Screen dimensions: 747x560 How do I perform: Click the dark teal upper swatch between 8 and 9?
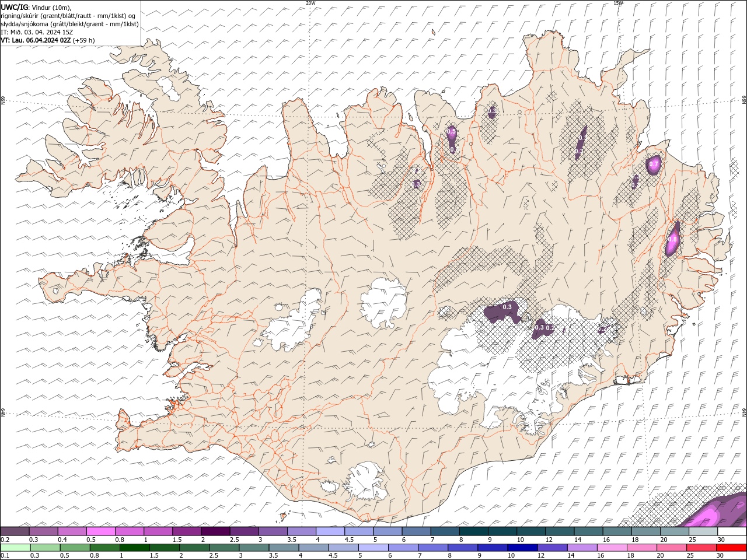(x=473, y=531)
